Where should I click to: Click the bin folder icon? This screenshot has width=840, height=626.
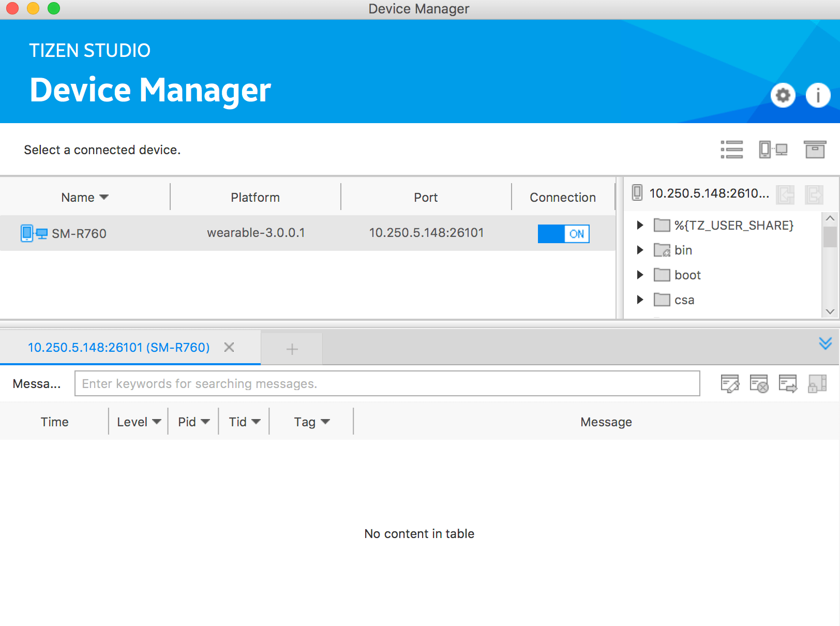(x=662, y=250)
